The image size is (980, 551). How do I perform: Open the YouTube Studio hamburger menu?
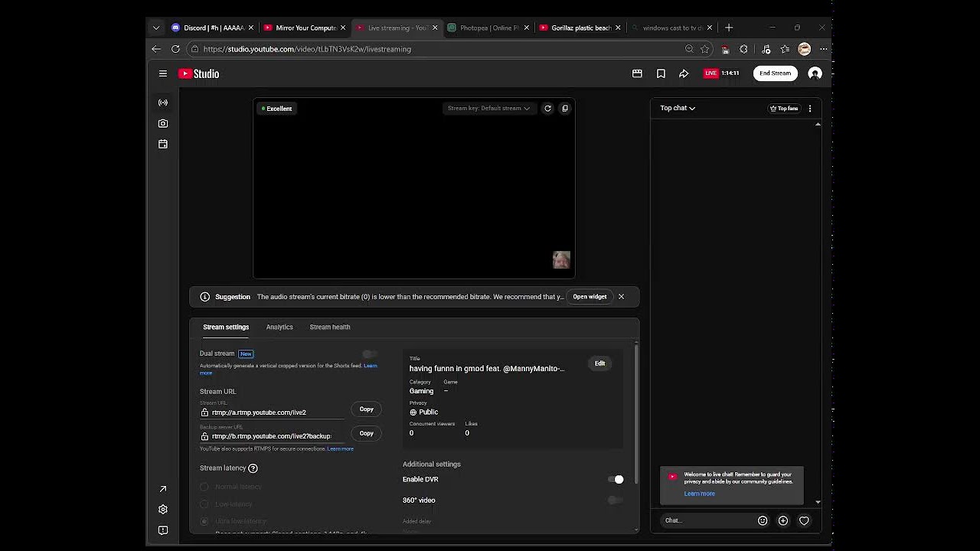(163, 73)
